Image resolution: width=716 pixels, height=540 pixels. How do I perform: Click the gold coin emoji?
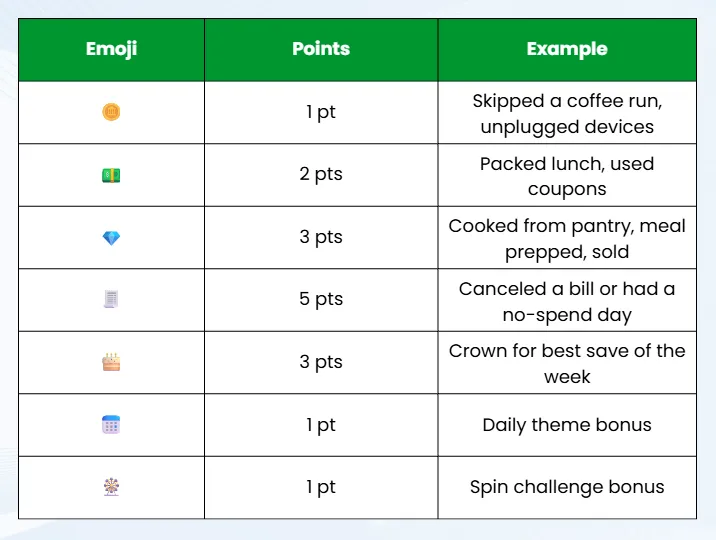pyautogui.click(x=111, y=112)
